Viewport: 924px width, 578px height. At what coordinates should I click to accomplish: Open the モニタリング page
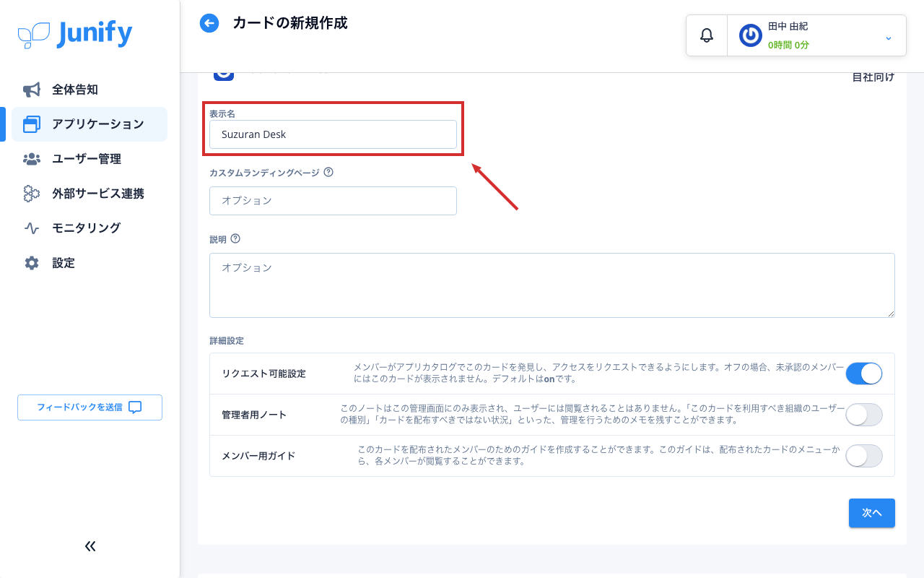[90, 228]
